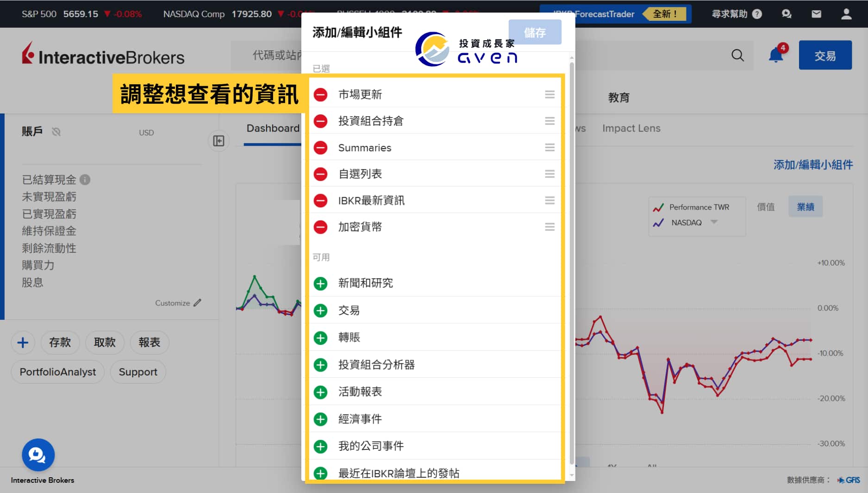Screen dimensions: 868x493
Task: Grab the reorder handle for 自選列表
Action: coord(550,174)
